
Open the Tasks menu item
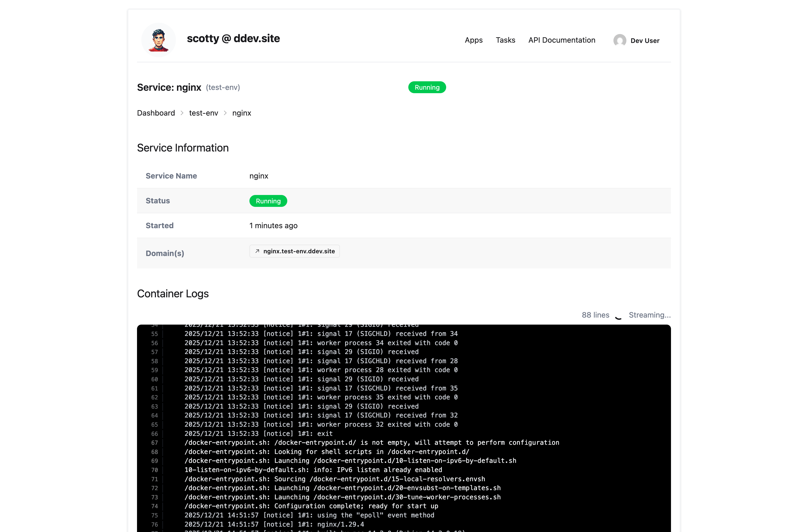pyautogui.click(x=506, y=40)
